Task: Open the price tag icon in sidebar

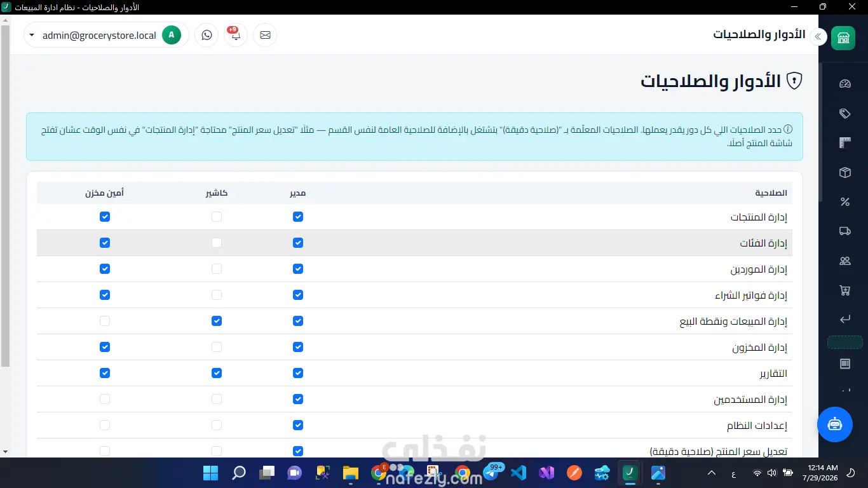Action: point(844,114)
